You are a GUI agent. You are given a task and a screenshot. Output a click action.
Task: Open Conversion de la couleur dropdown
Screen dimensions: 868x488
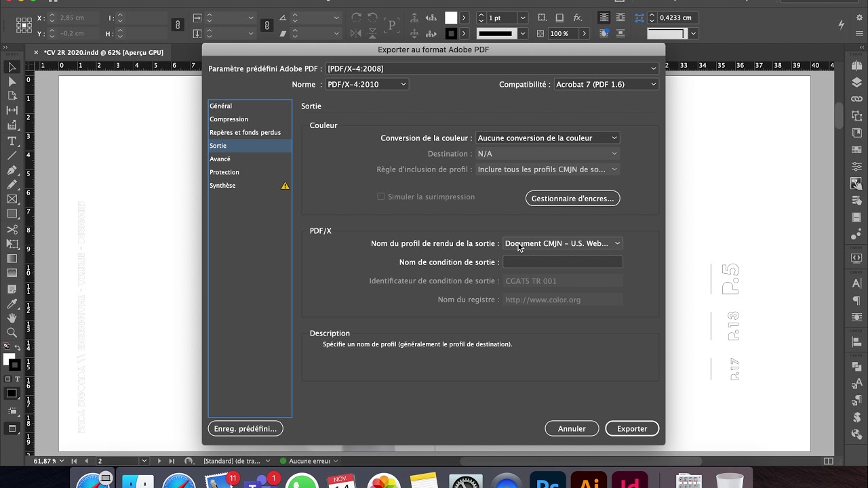click(547, 138)
